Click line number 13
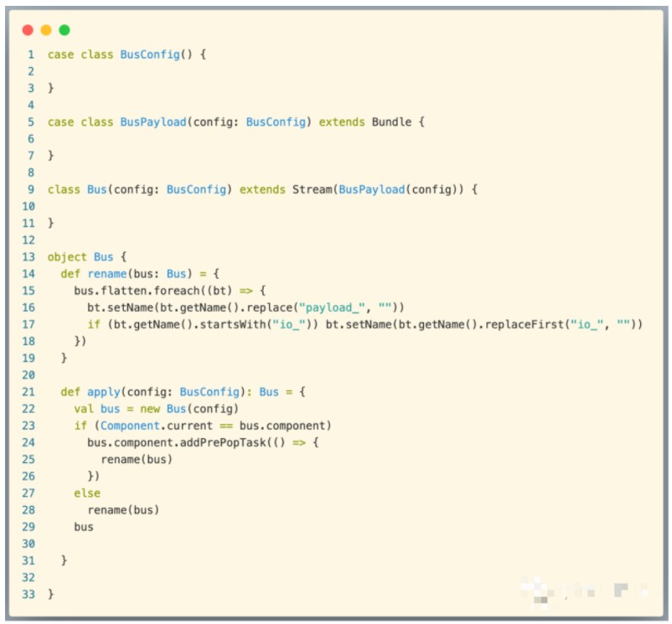This screenshot has height=624, width=672. 28,257
